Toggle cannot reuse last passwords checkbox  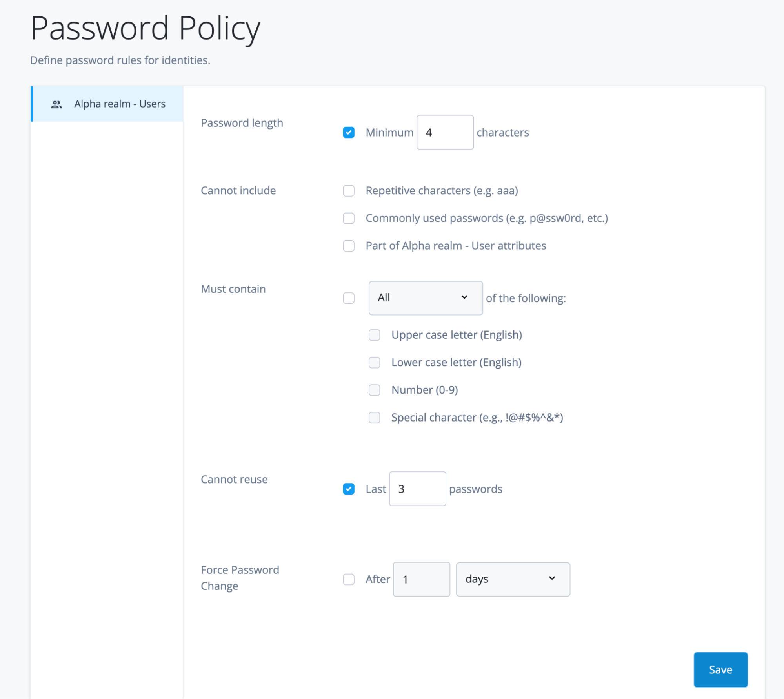[x=349, y=489]
